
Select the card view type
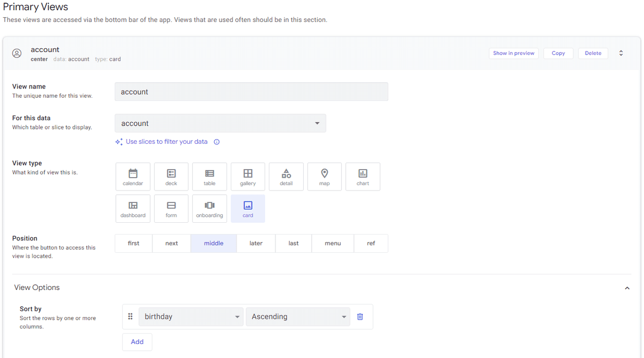pyautogui.click(x=248, y=209)
